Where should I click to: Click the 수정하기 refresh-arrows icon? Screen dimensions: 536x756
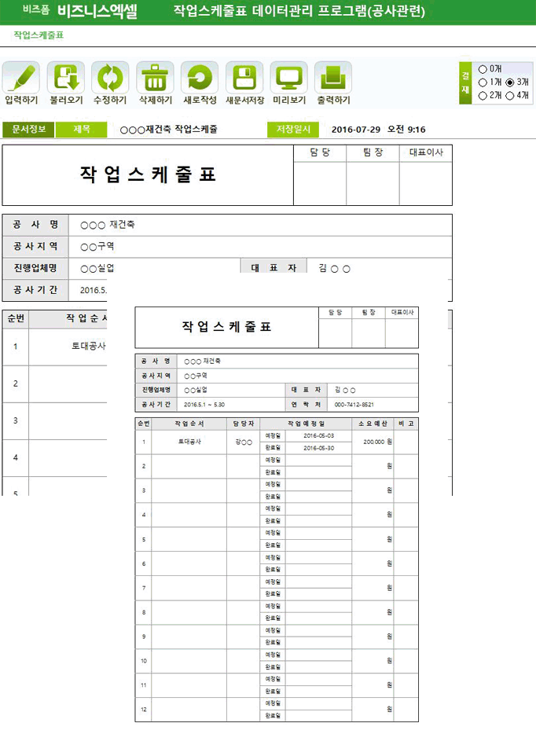pos(110,78)
